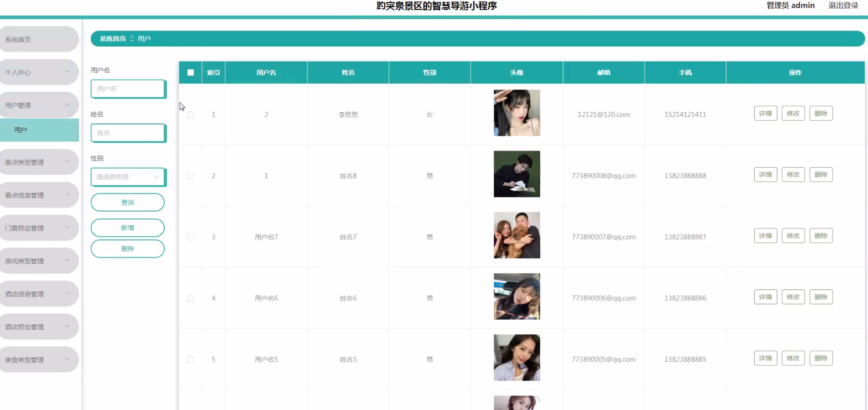Viewport: 868px width, 410px height.
Task: Toggle the select-all checkbox in table header
Action: coord(191,72)
